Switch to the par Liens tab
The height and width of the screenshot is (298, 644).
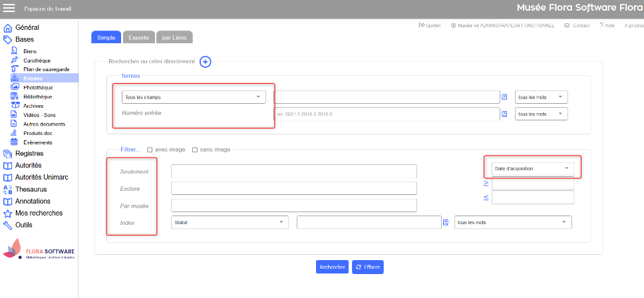[176, 37]
